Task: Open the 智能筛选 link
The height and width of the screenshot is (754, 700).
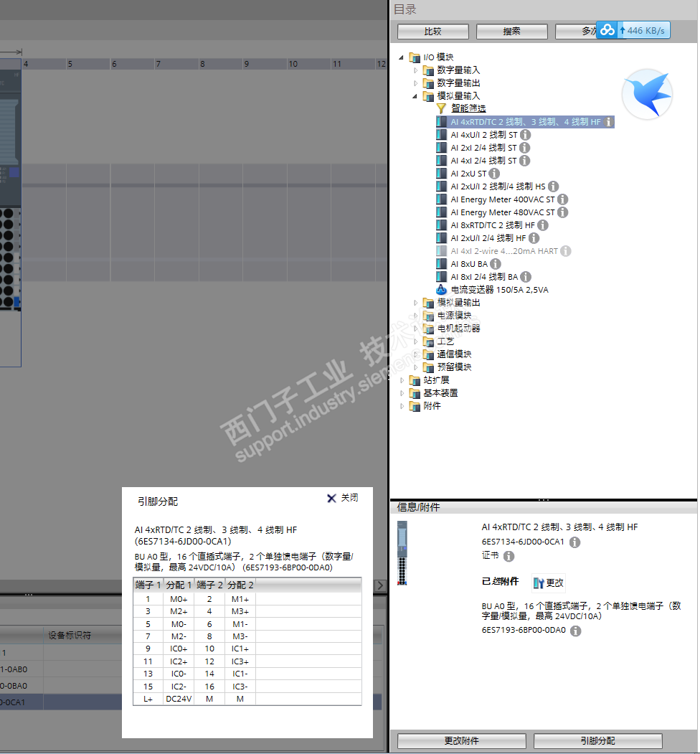Action: [x=468, y=108]
